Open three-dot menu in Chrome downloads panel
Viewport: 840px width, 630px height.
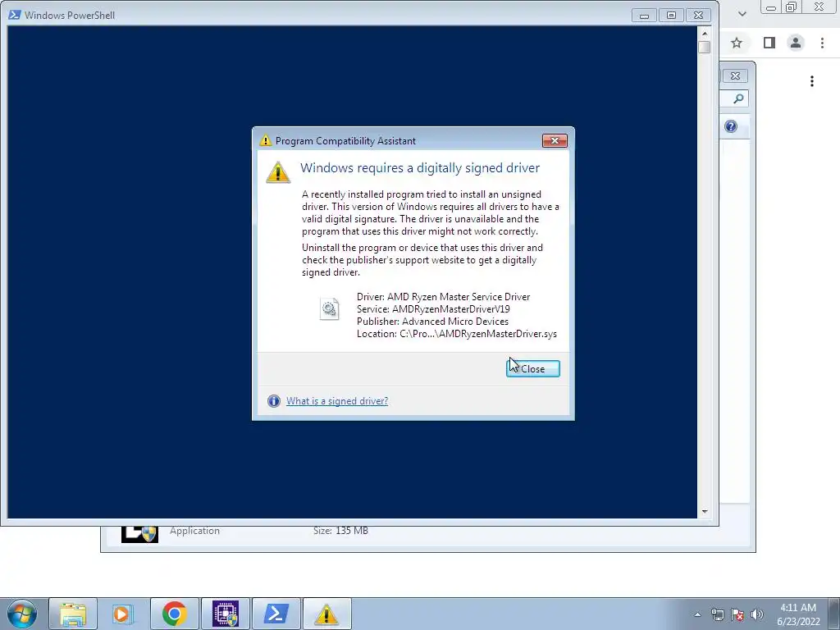[x=812, y=81]
